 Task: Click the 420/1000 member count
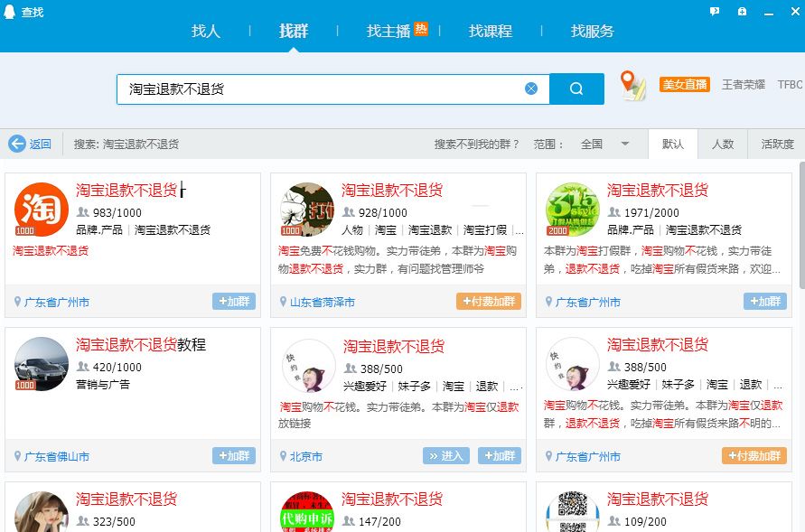pos(117,367)
